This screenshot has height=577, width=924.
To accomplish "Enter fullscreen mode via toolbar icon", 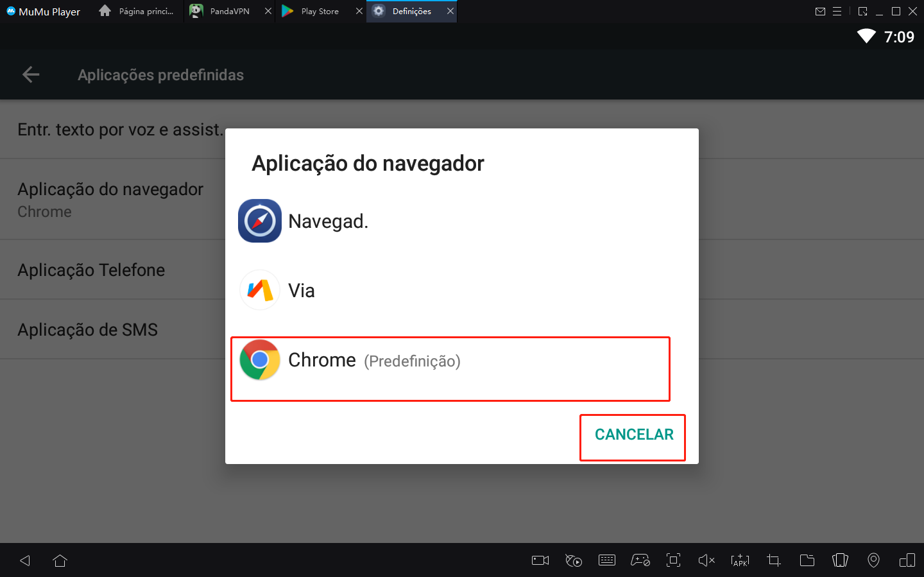I will click(x=673, y=560).
